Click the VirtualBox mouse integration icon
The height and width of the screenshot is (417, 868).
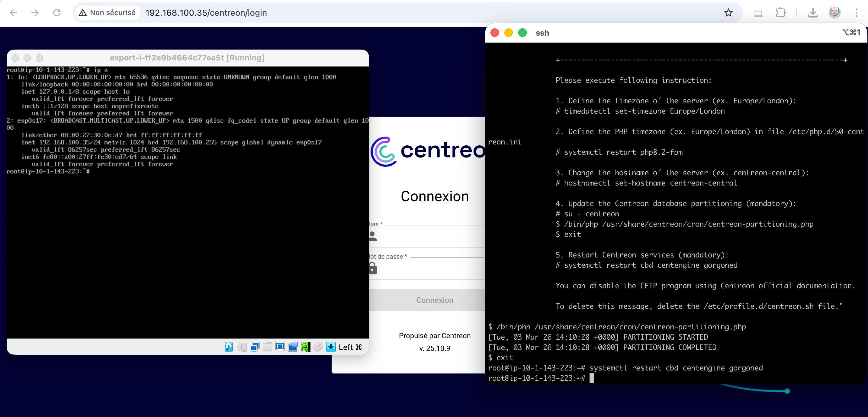click(x=318, y=347)
